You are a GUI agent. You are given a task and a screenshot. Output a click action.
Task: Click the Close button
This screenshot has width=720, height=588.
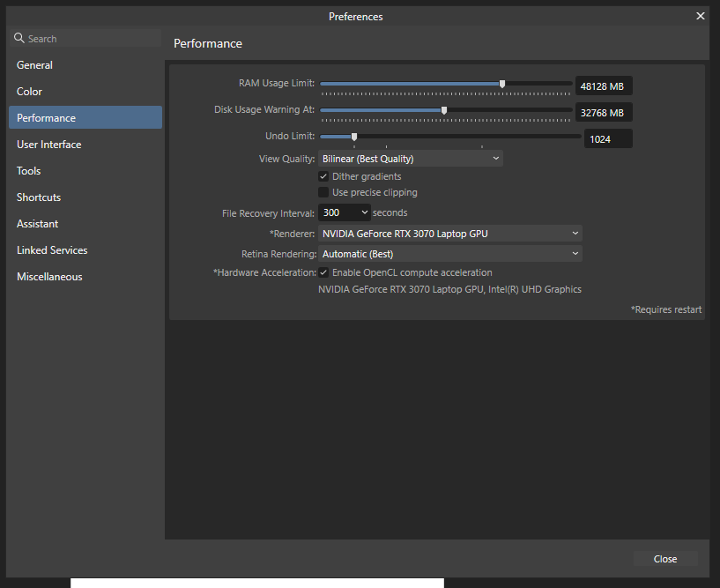[665, 559]
